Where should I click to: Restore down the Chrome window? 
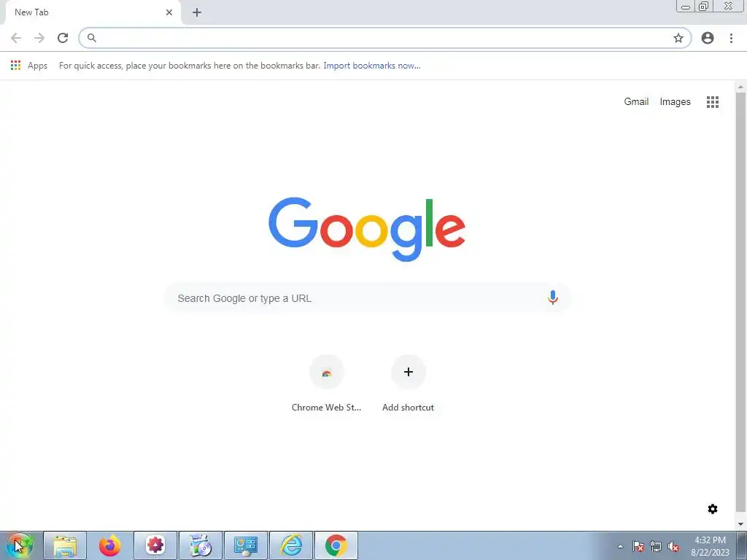coord(704,6)
